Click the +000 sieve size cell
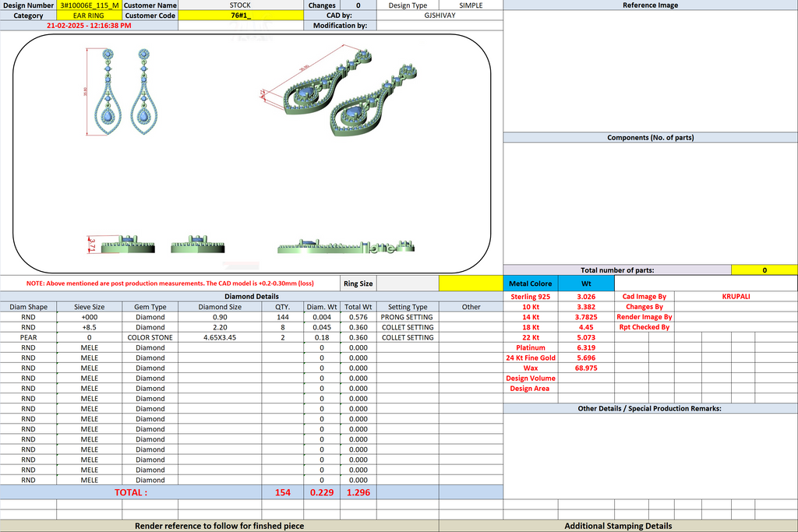 [89, 317]
